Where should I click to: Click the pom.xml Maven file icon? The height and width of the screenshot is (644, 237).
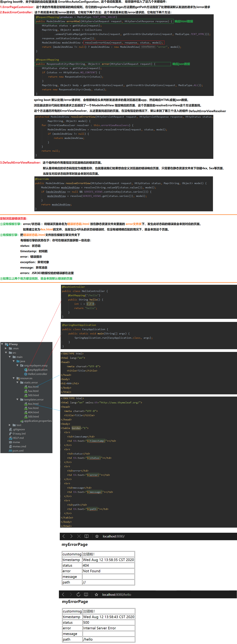point(11,451)
